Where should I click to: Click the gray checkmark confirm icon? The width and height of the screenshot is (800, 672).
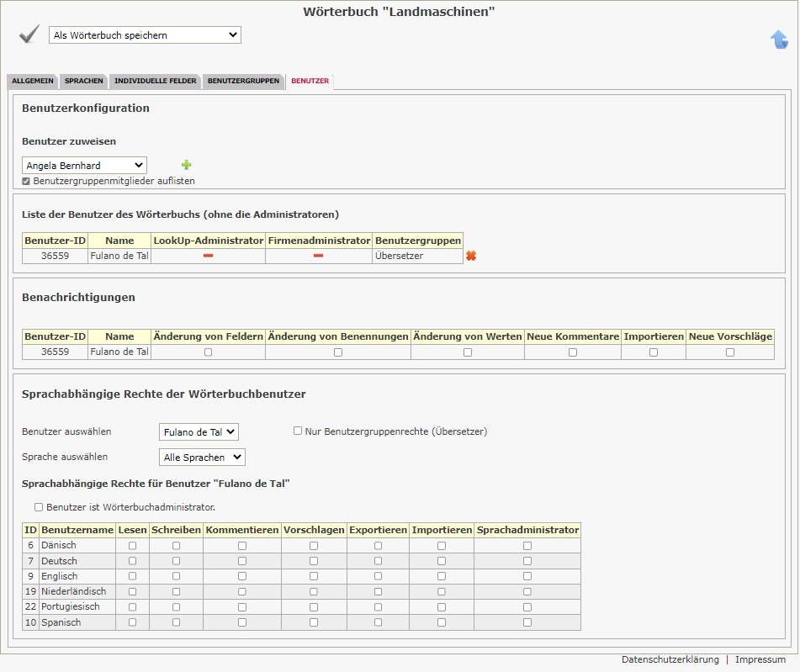29,34
